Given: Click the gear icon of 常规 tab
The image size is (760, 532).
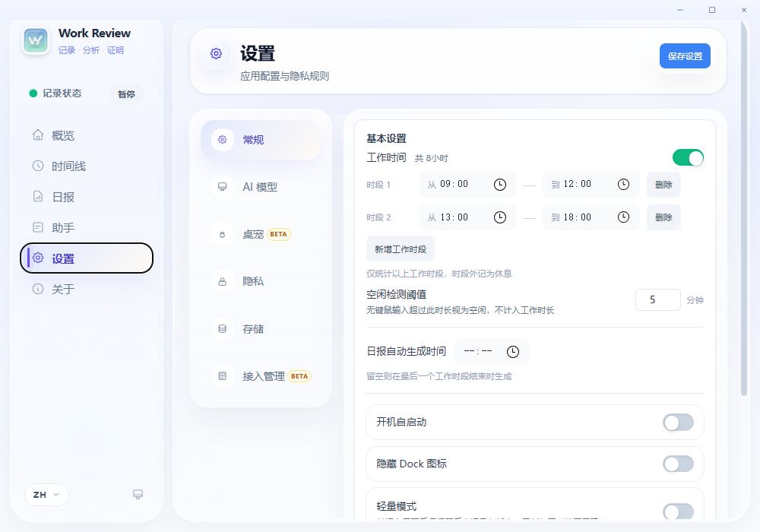Looking at the screenshot, I should coord(223,140).
